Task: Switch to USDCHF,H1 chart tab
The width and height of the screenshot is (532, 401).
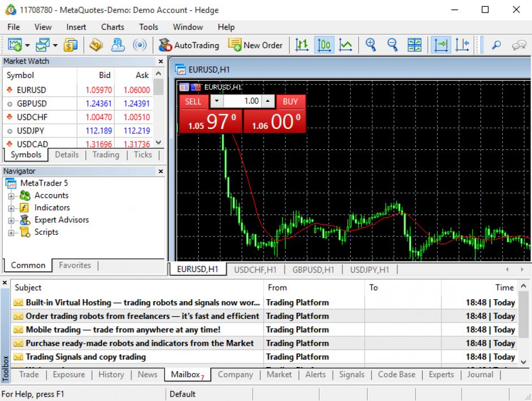Action: point(255,270)
